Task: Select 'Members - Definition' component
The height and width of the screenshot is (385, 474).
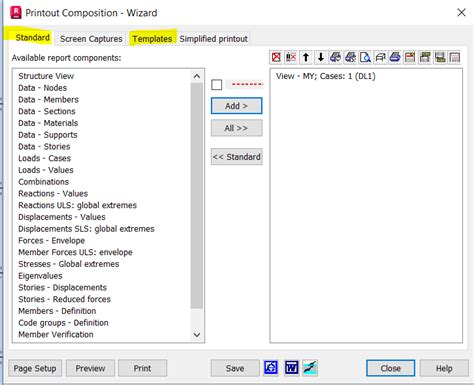Action: coord(57,311)
